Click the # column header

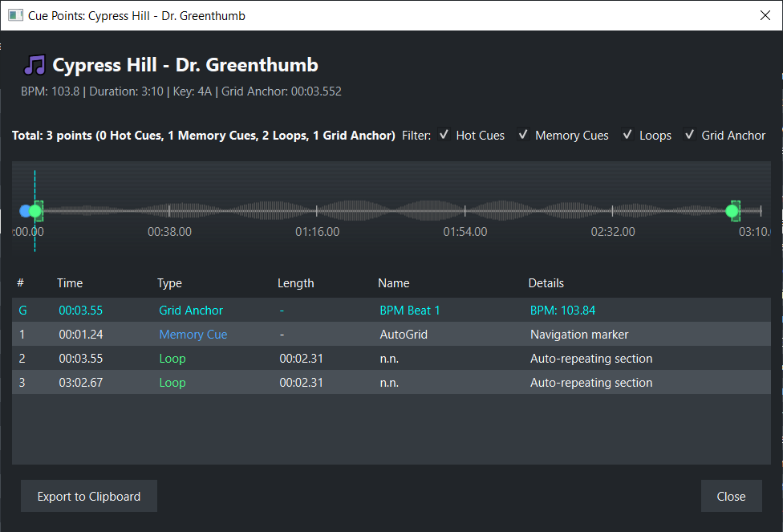tap(21, 283)
